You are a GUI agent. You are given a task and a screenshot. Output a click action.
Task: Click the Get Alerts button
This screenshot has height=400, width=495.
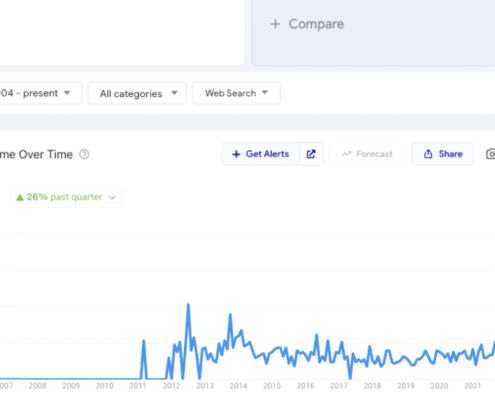(261, 154)
